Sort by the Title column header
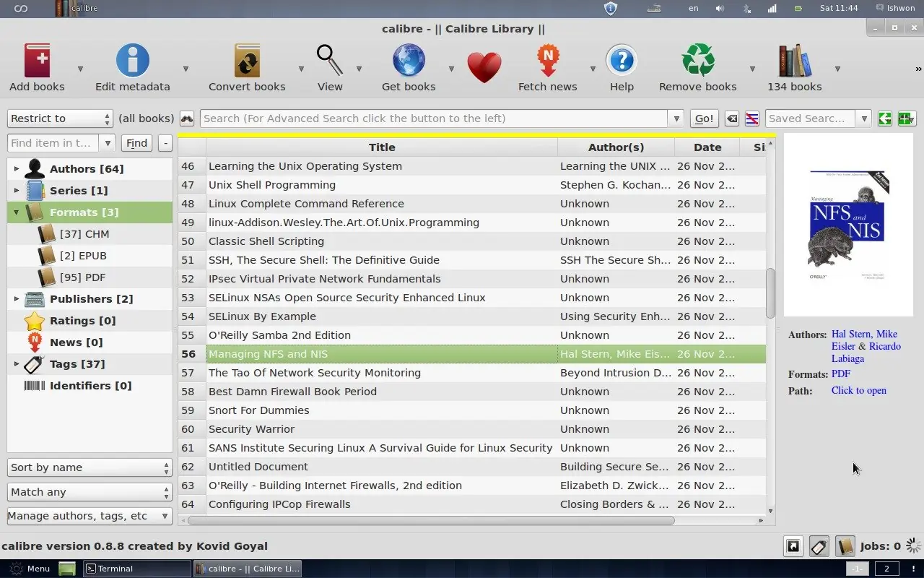 pyautogui.click(x=382, y=147)
